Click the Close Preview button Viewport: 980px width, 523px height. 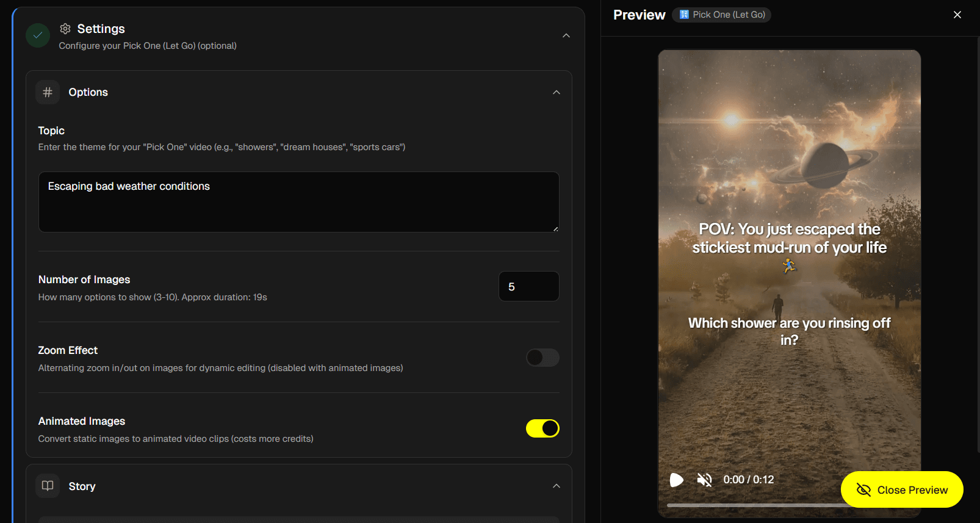pyautogui.click(x=902, y=489)
